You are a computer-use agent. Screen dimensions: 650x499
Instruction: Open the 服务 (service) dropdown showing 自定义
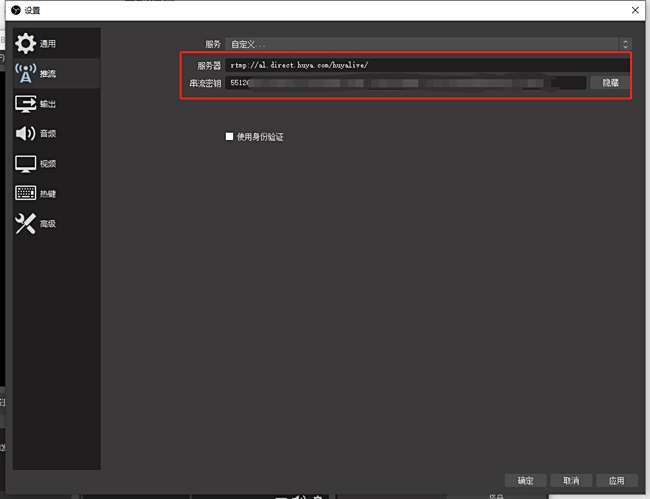tap(428, 44)
